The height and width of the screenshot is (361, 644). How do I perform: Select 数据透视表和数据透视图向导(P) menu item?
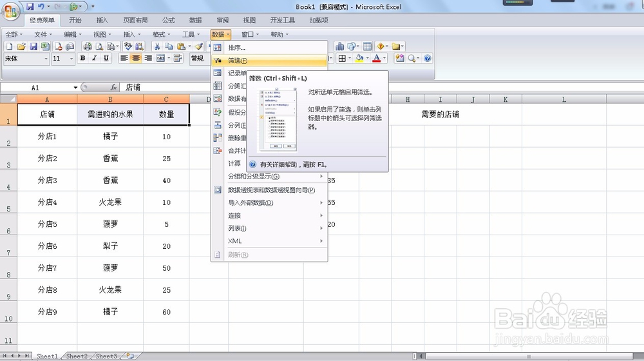(x=269, y=190)
